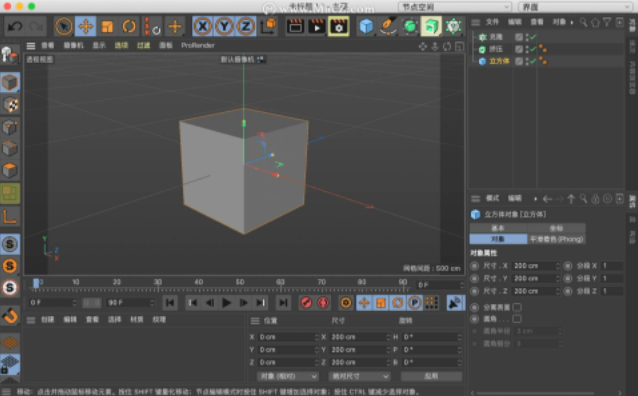Open the 对象 (相对) coordinate mode dropdown

pyautogui.click(x=288, y=376)
